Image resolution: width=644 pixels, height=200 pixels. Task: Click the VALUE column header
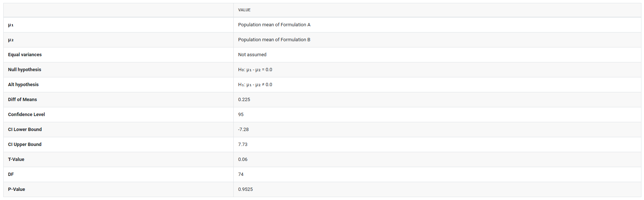(x=244, y=10)
